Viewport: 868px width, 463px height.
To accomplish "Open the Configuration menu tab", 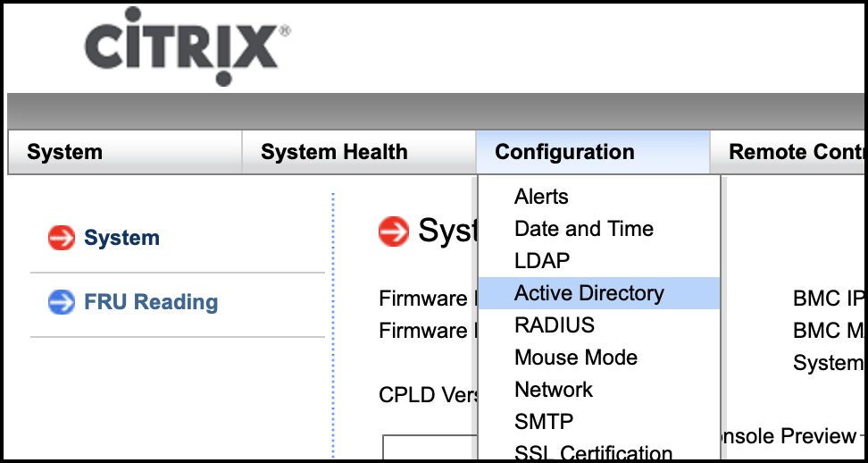I will (593, 152).
